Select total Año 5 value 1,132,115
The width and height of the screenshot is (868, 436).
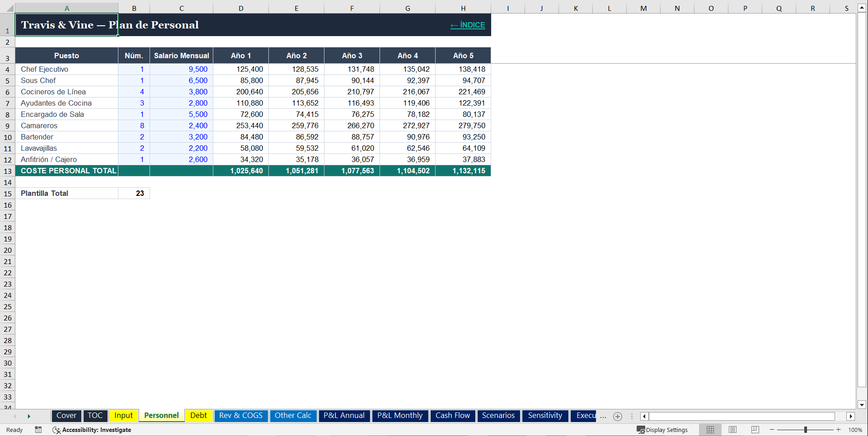point(463,171)
